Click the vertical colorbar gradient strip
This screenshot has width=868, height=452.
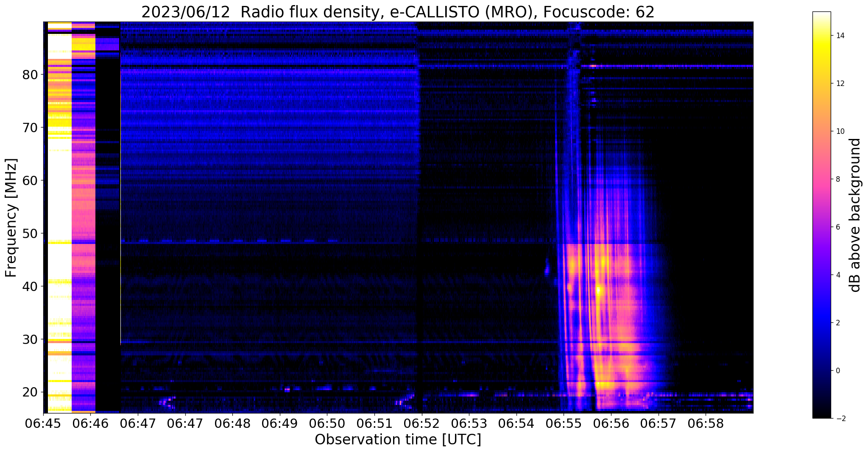[x=821, y=215]
